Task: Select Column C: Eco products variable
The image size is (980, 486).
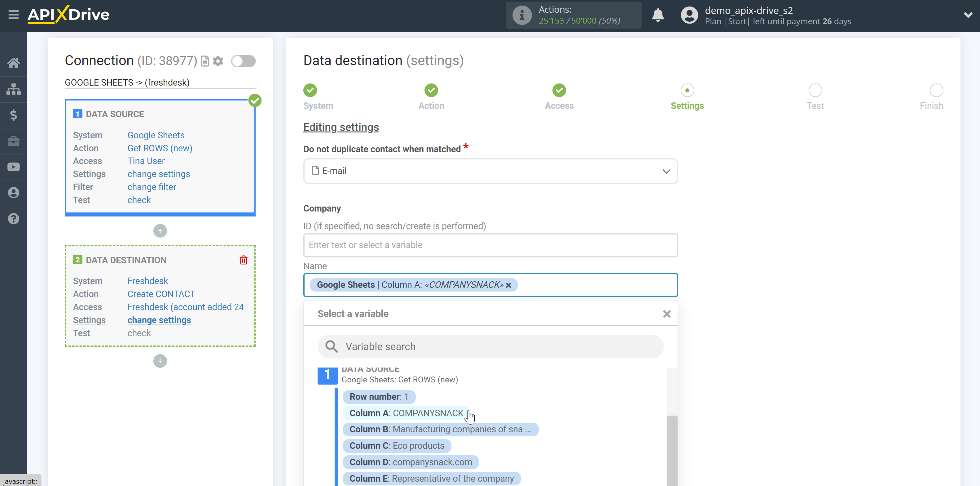Action: click(397, 446)
